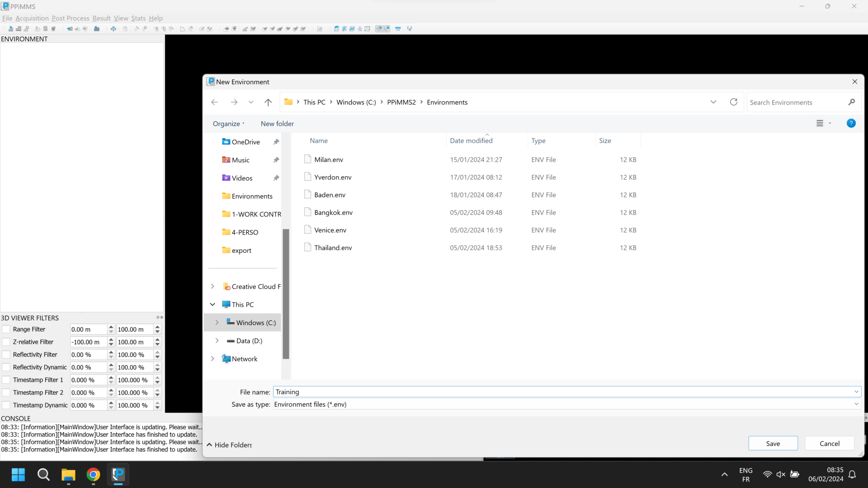
Task: Click the histogram chart toolbar icon
Action: coord(320,28)
